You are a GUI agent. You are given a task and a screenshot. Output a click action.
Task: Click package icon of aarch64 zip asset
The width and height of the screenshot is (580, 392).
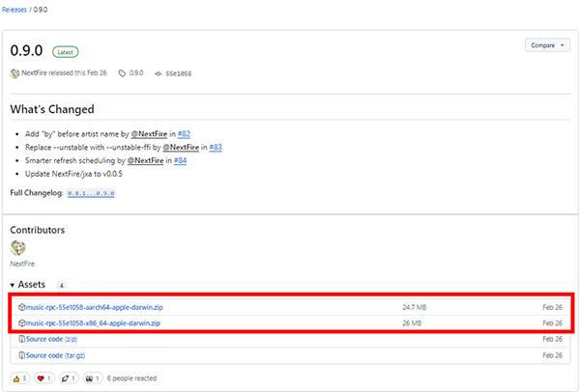(22, 307)
